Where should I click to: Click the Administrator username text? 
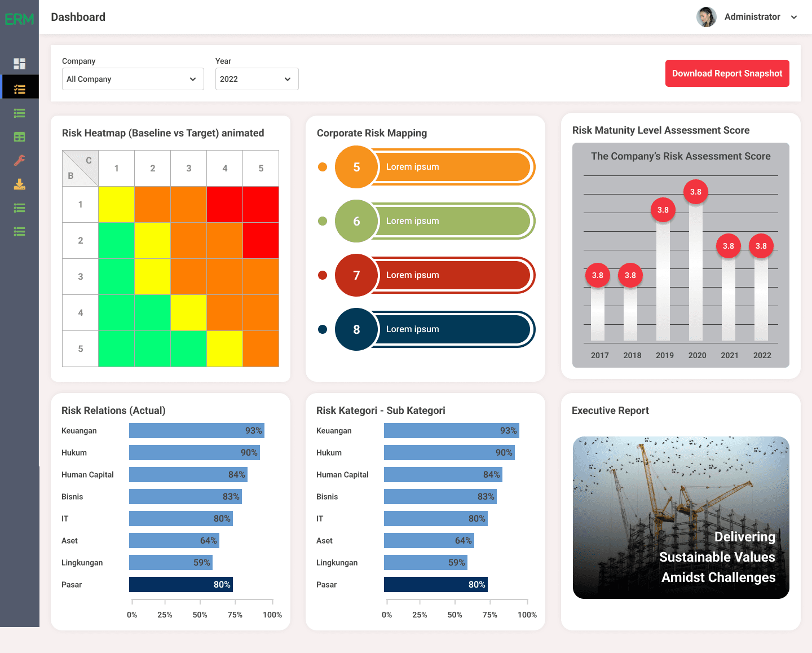coord(752,17)
